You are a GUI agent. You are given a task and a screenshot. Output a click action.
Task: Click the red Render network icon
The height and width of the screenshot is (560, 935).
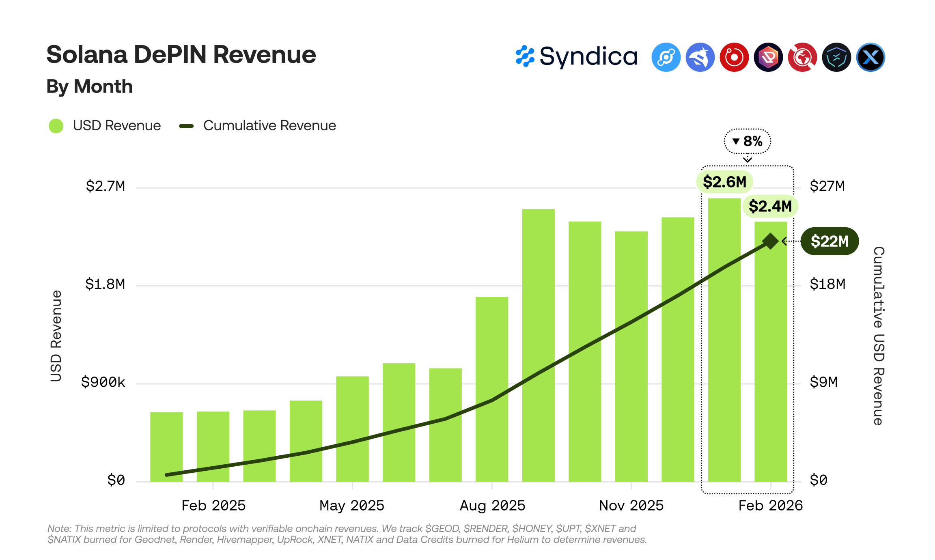point(734,57)
